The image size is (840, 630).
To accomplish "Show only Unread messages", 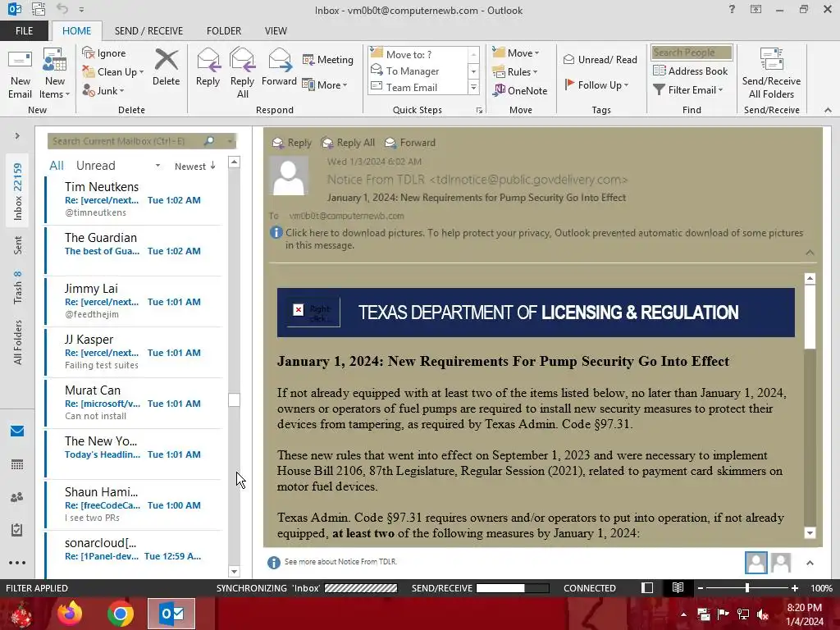I will tap(95, 166).
